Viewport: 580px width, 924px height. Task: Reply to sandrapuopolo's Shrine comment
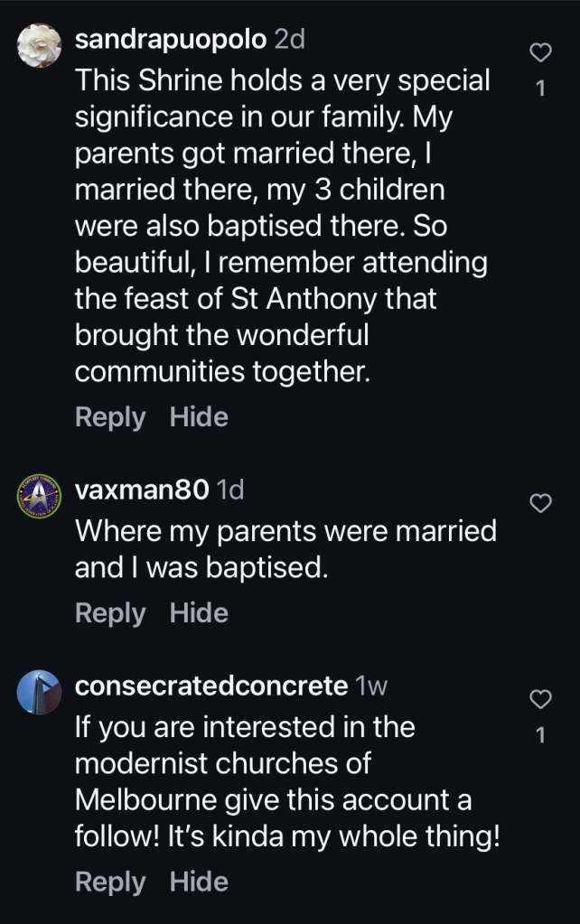[x=109, y=417]
